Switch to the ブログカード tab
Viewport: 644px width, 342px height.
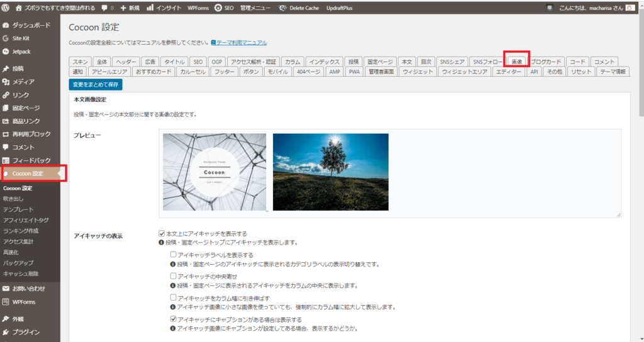coord(546,62)
